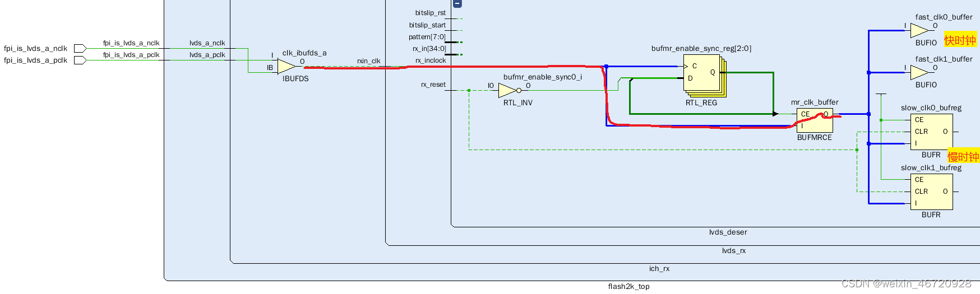Select the CE pin on mr_clk_buffer
Screen dimensions: 980x294
[x=805, y=114]
